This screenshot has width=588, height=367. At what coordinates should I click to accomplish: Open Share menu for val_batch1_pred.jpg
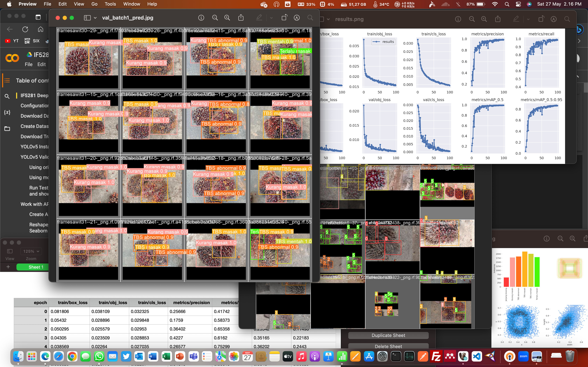[x=241, y=18]
